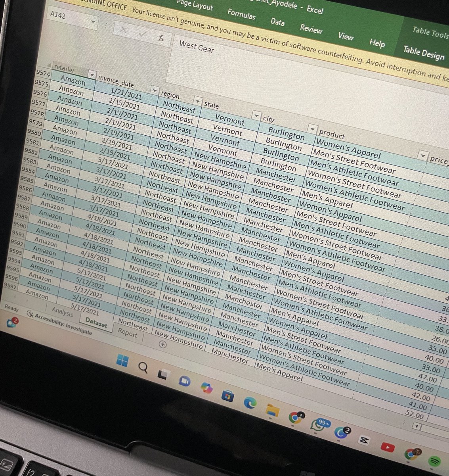
Task: Click the Cancel (X) icon beside the formula bar
Action: 123,30
